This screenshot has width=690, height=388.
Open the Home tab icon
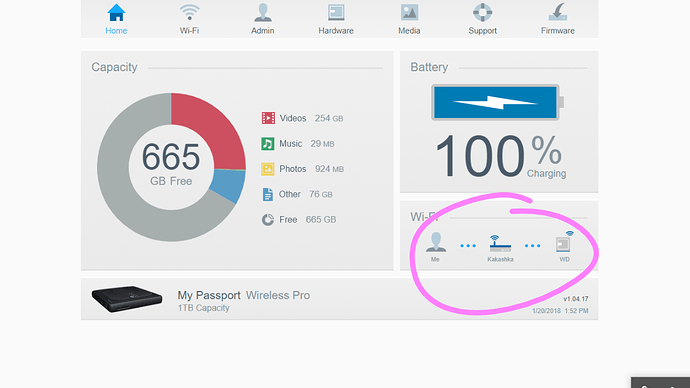[116, 13]
